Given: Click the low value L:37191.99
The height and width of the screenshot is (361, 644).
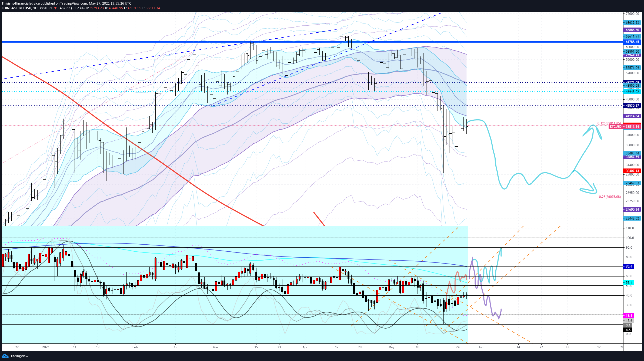Looking at the screenshot, I should tap(133, 8).
